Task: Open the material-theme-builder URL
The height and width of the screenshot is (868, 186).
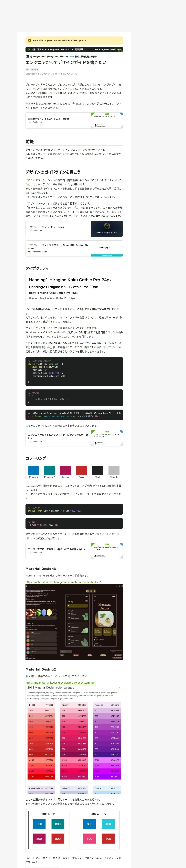Action: pyautogui.click(x=63, y=582)
